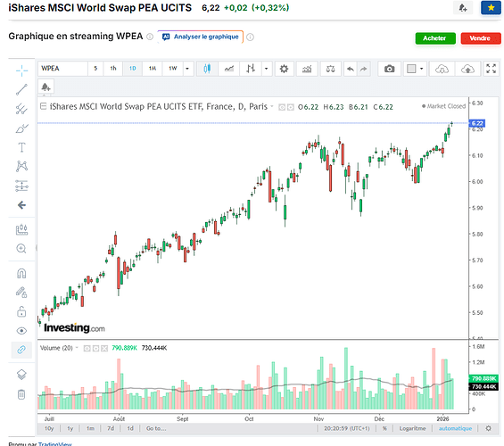This screenshot has width=504, height=446.
Task: Add to watchlist with star button
Action: coord(491,8)
